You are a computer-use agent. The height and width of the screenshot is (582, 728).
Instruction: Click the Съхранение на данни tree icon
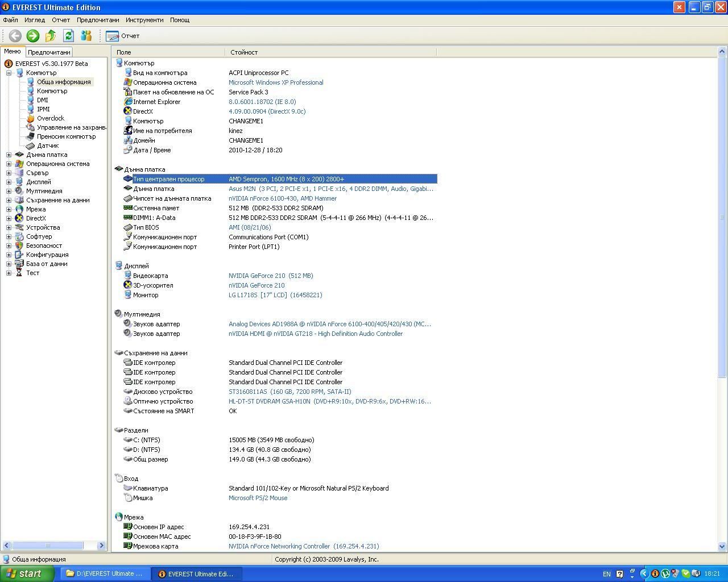click(x=19, y=200)
